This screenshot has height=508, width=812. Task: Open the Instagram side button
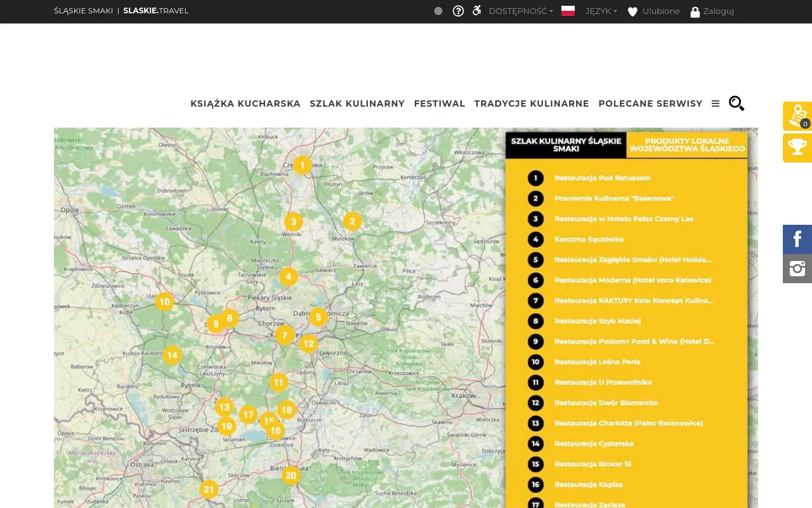coord(797,269)
